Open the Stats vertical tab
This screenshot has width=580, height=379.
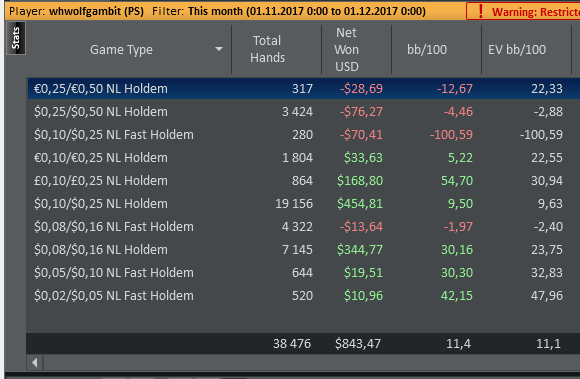pos(16,38)
